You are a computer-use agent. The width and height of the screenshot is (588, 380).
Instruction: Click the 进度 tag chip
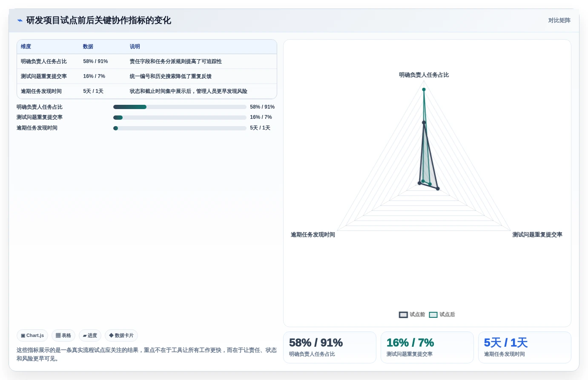tap(90, 336)
